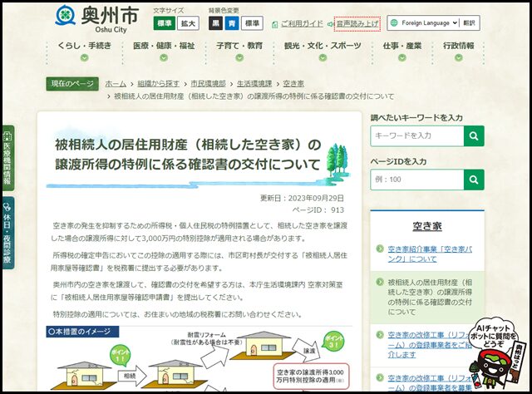Switch background color to 青

232,23
